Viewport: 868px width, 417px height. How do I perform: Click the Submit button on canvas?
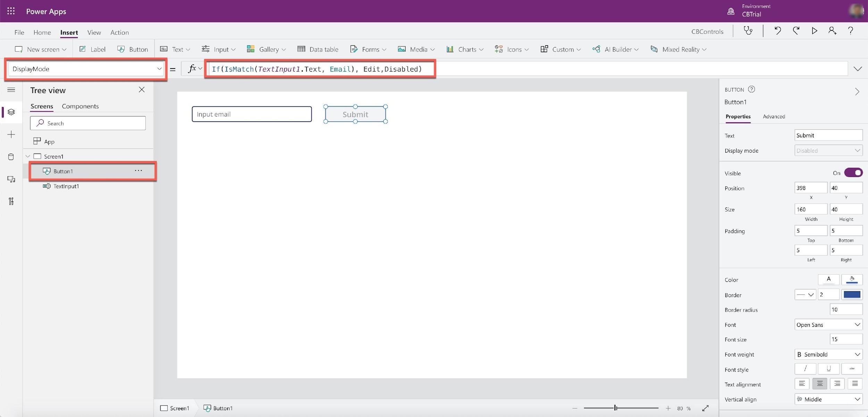[x=354, y=114]
